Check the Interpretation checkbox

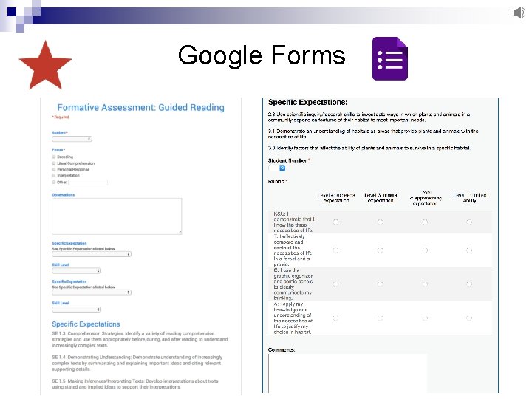click(54, 175)
